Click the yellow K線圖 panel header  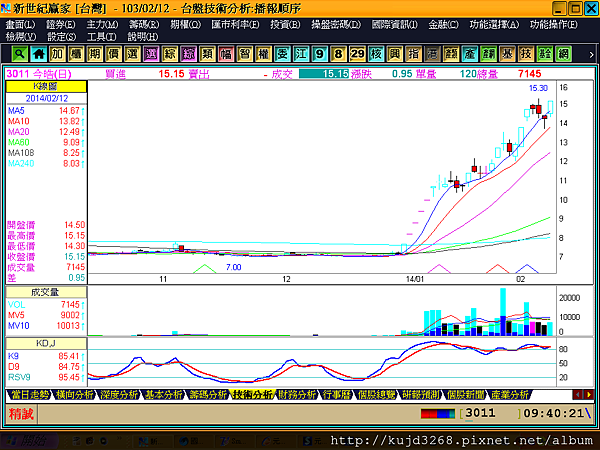pyautogui.click(x=46, y=86)
